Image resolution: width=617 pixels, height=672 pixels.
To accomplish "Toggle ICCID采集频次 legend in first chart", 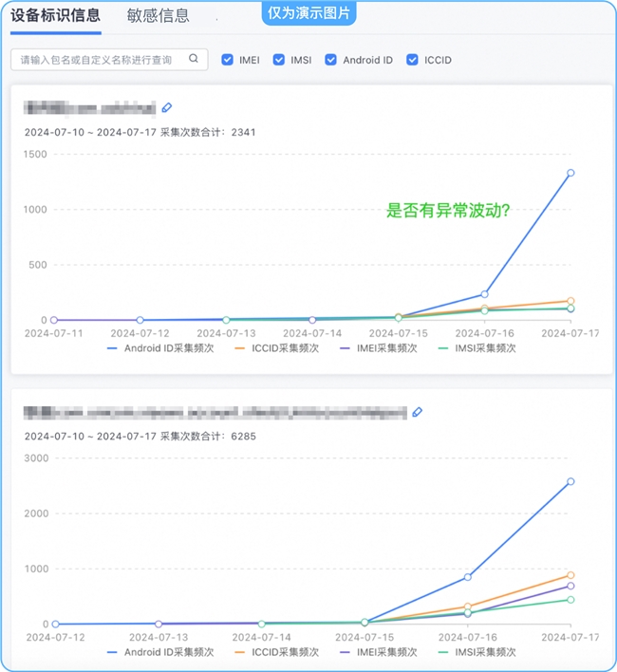I will [x=277, y=348].
